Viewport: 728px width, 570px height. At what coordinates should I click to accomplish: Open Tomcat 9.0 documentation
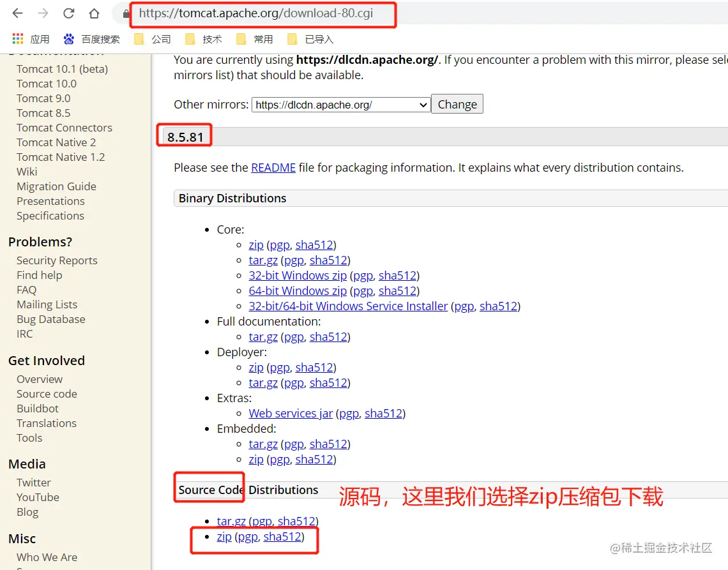(x=43, y=98)
